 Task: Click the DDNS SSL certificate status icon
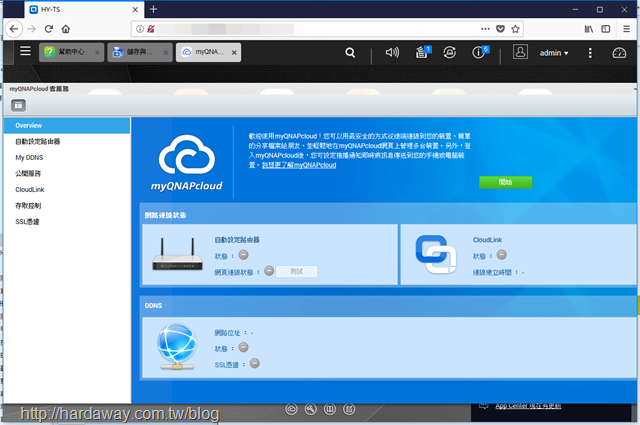point(254,363)
